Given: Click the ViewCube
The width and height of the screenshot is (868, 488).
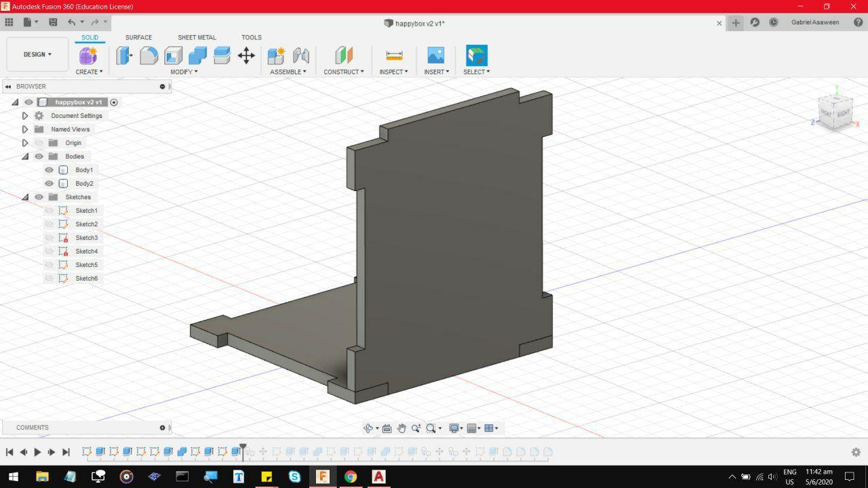Looking at the screenshot, I should coord(835,110).
